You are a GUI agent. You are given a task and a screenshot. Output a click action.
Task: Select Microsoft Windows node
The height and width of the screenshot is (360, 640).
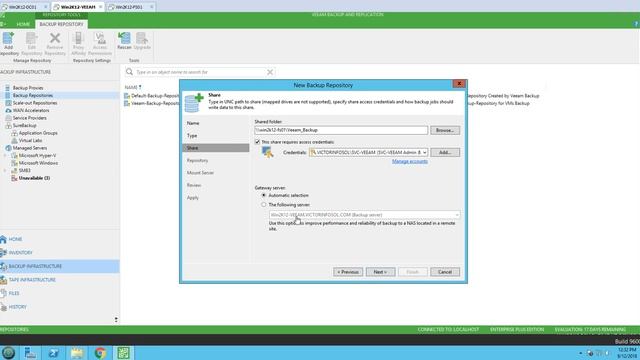coord(38,163)
